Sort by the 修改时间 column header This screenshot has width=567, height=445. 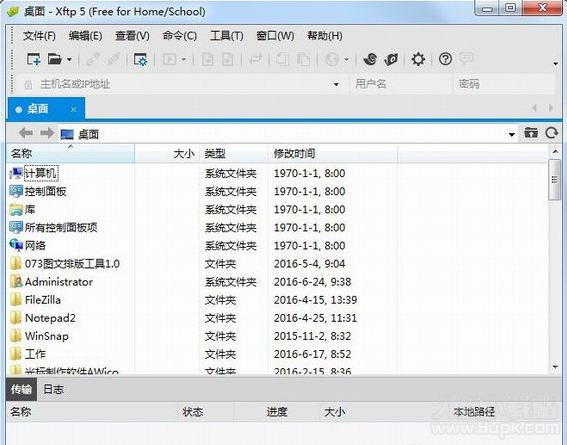[x=333, y=154]
